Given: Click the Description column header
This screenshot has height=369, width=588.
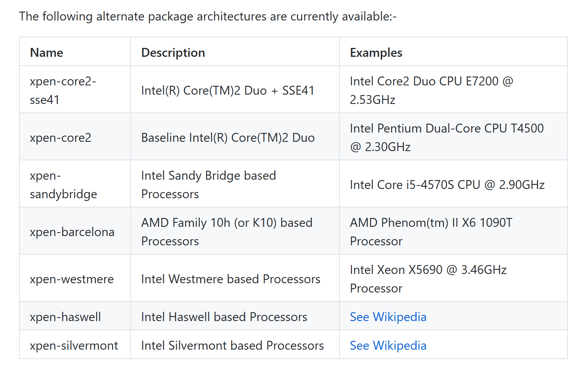Looking at the screenshot, I should click(173, 53).
